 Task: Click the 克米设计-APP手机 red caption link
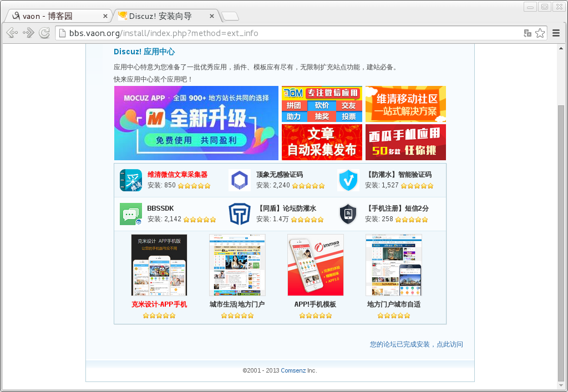[159, 304]
